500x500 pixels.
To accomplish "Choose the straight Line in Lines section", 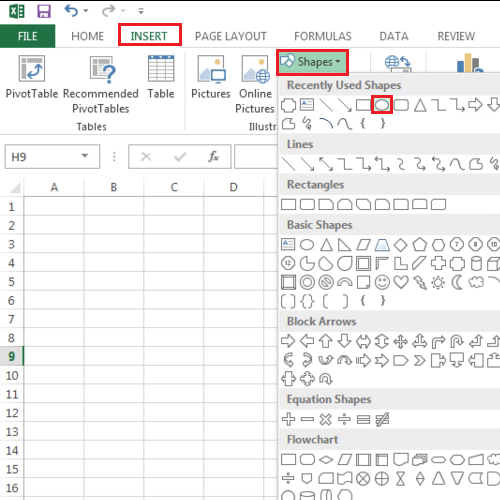I will click(288, 164).
